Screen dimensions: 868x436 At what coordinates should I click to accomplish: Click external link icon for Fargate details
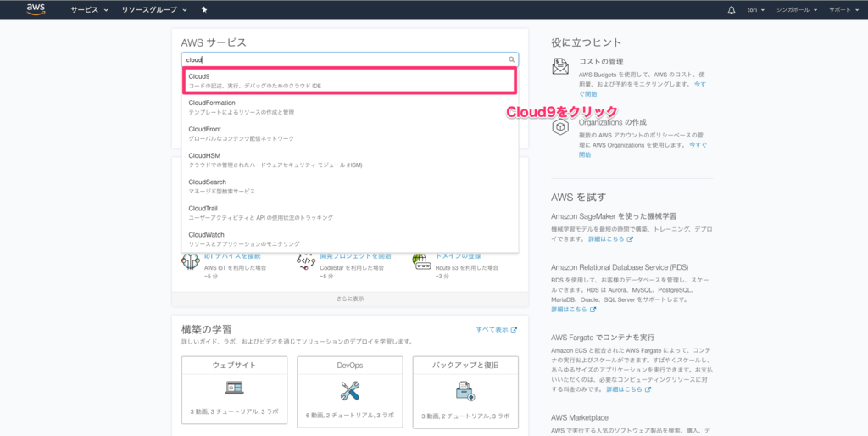pos(648,390)
